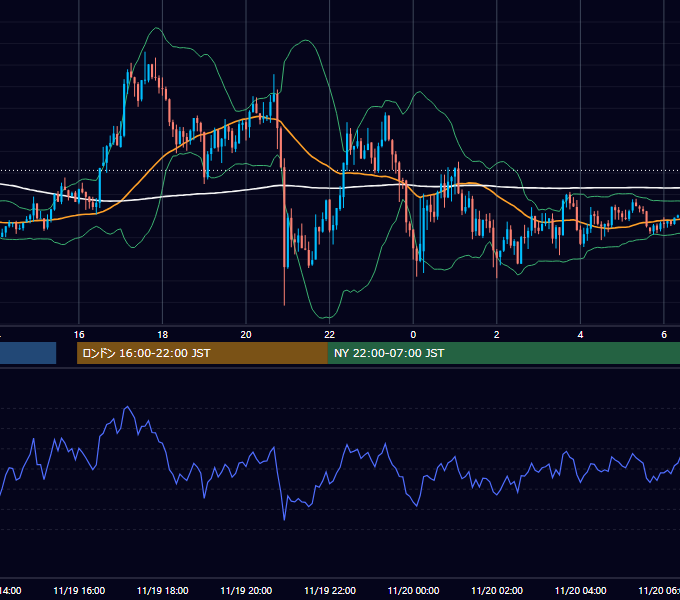Viewport: 680px width, 600px height.
Task: Click the 11/19 16:00 label on the lower axis
Action: coord(79,590)
